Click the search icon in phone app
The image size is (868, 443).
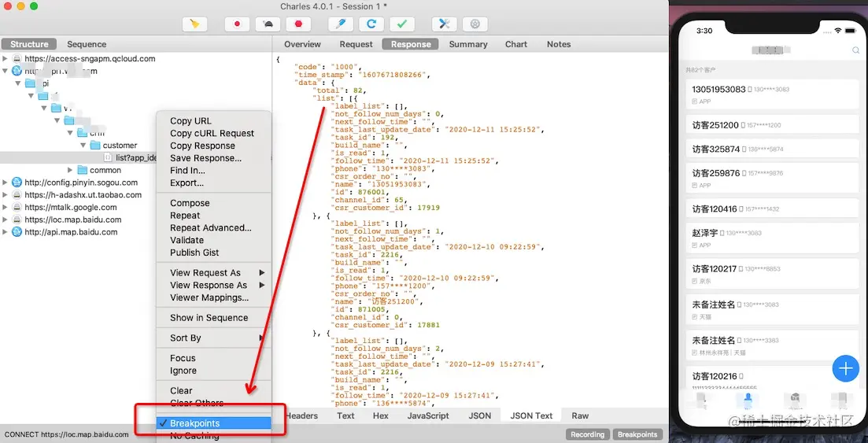coord(856,50)
